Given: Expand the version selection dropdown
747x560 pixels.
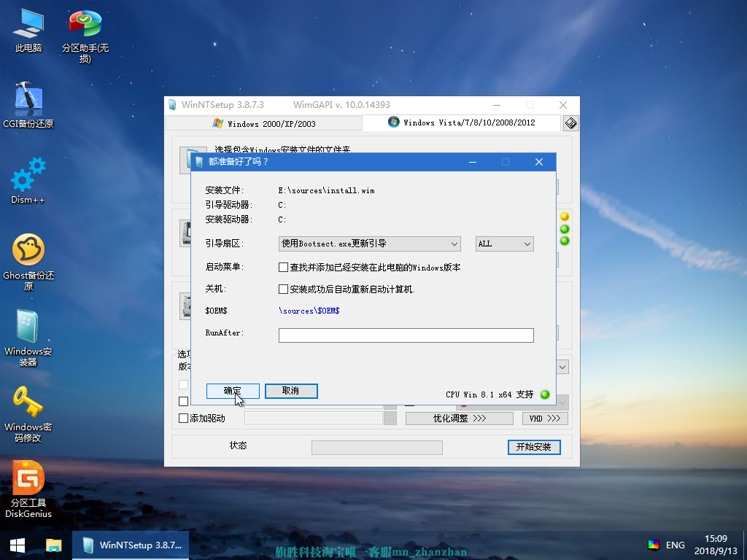Looking at the screenshot, I should pos(562,367).
